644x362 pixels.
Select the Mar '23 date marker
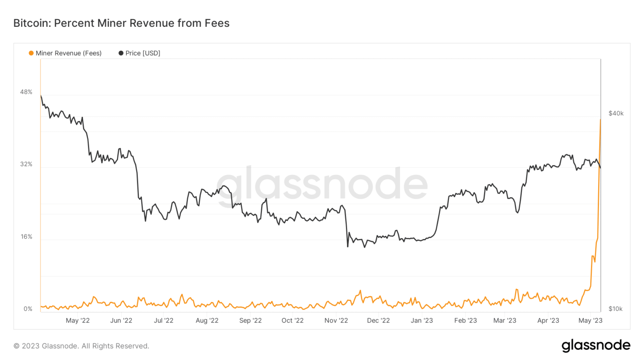click(505, 321)
